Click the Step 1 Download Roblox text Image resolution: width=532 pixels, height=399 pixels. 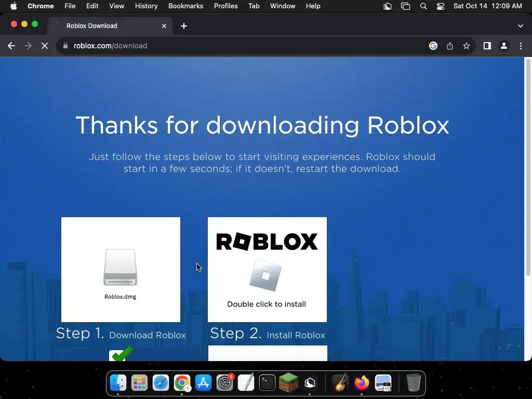(x=121, y=334)
